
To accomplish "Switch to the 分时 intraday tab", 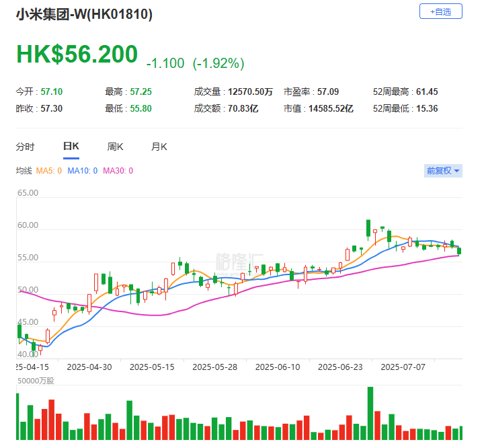I will 25,147.
